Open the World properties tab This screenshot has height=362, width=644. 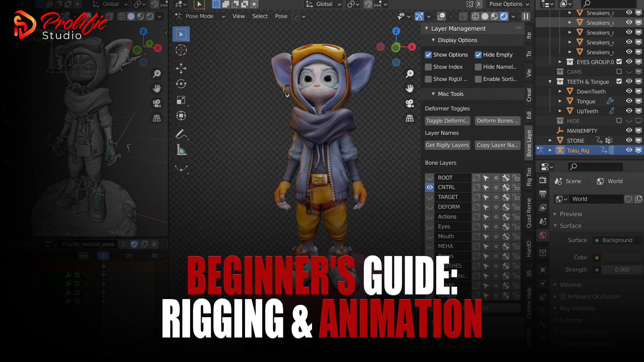pos(543,235)
